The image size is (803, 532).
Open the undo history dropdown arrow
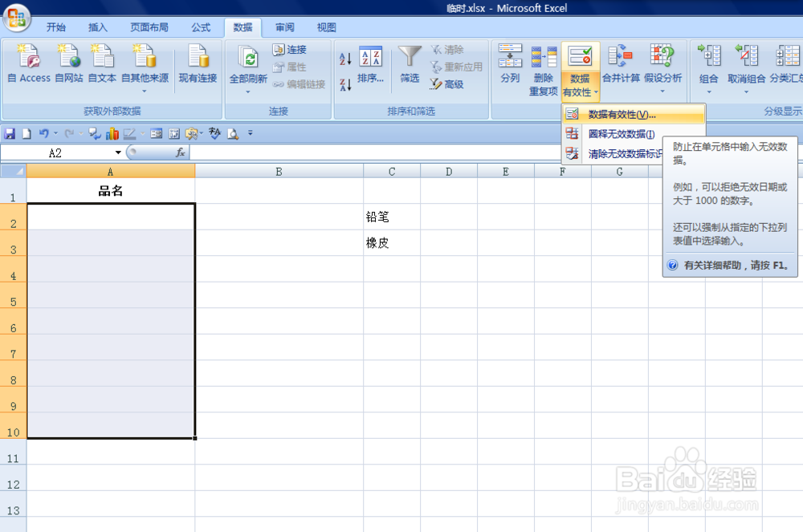(x=56, y=133)
